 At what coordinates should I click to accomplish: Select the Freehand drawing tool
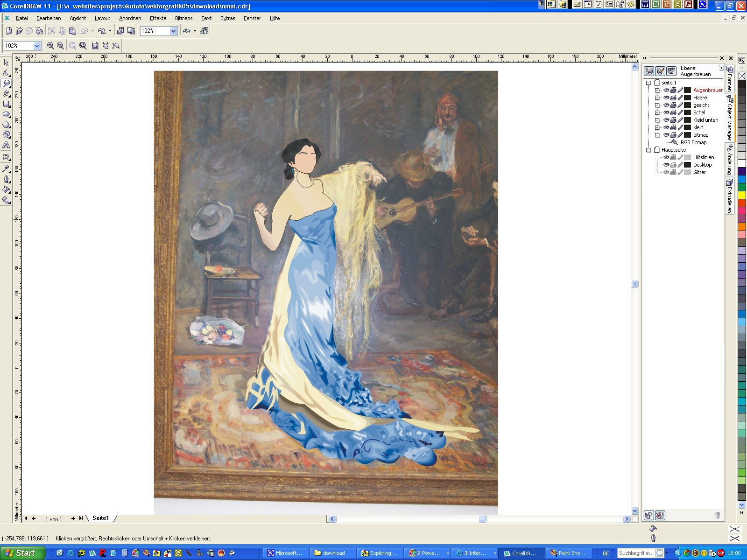(x=6, y=93)
